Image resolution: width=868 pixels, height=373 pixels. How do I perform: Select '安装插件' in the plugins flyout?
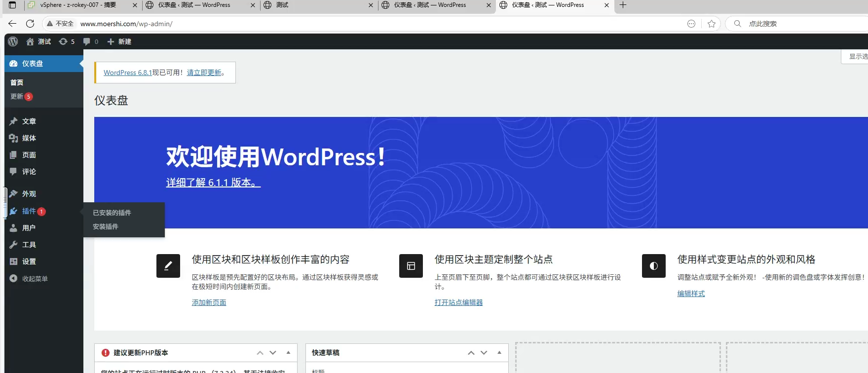106,226
